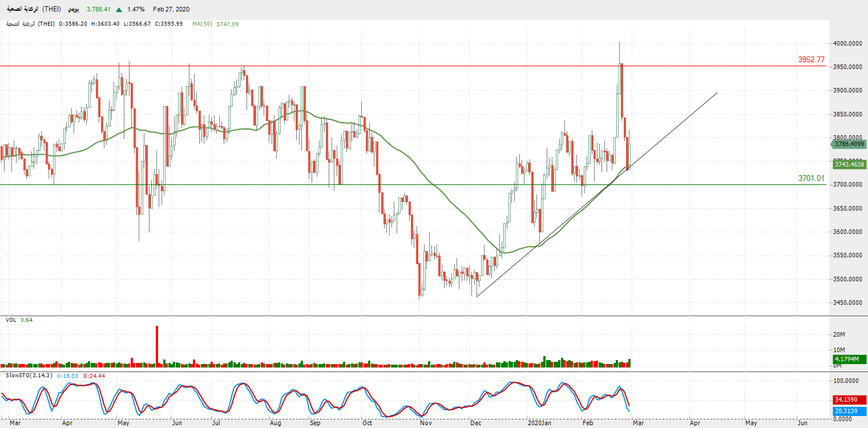The image size is (868, 428).
Task: Select the VOL indicator label
Action: pos(11,320)
